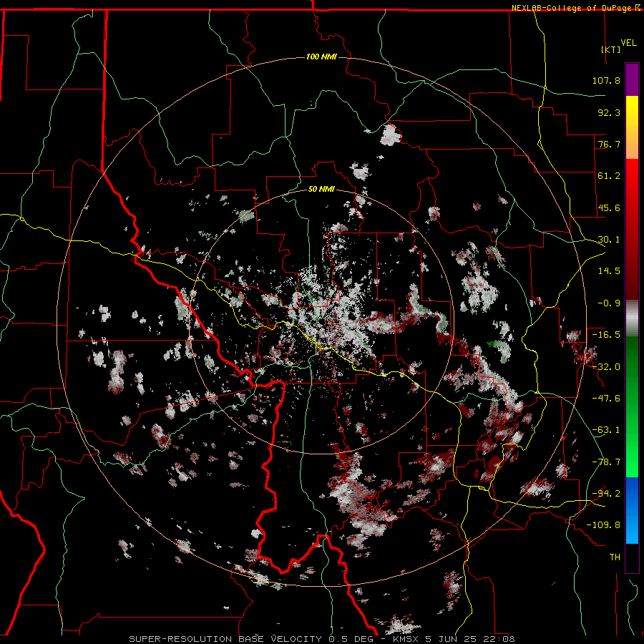This screenshot has height=644, width=644.
Task: Click the 92.3 velocity scale value
Action: 609,112
